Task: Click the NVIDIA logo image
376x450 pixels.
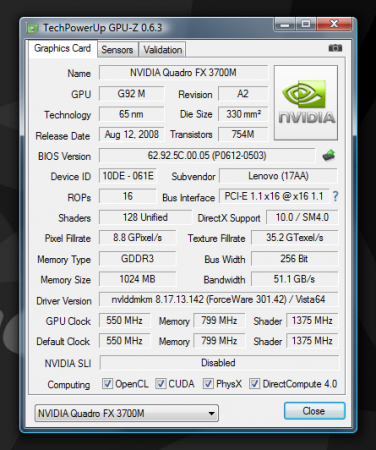Action: [x=306, y=102]
